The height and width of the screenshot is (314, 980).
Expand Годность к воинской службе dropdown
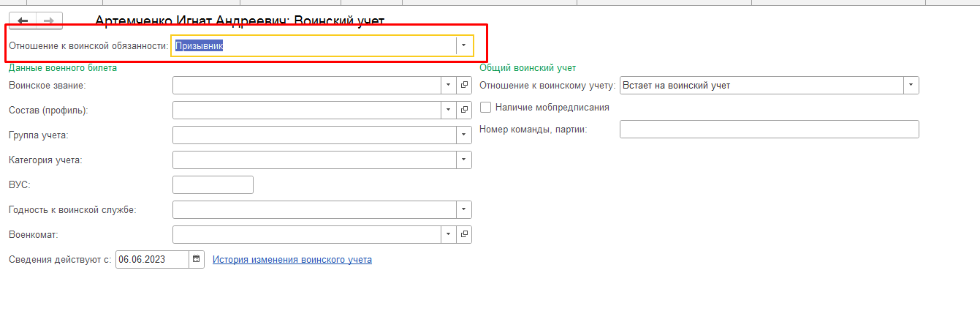(x=464, y=209)
